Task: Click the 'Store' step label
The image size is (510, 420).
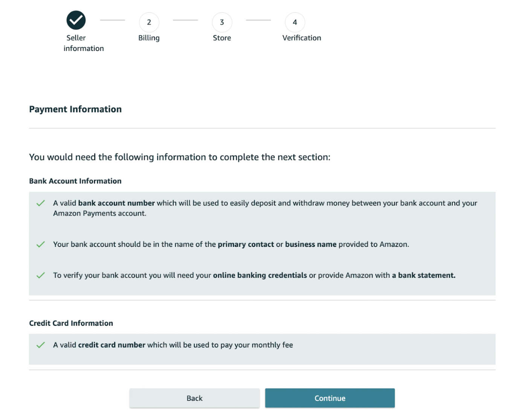Action: [222, 38]
